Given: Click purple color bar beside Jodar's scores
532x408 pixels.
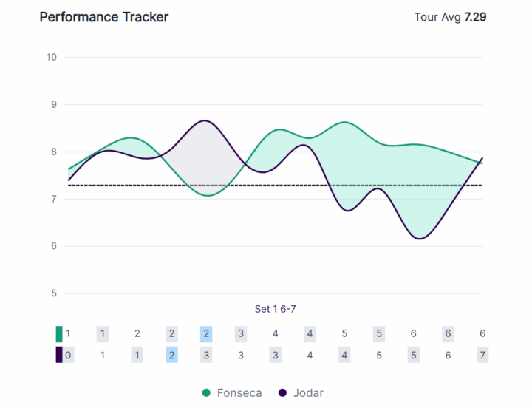Looking at the screenshot, I should [59, 355].
